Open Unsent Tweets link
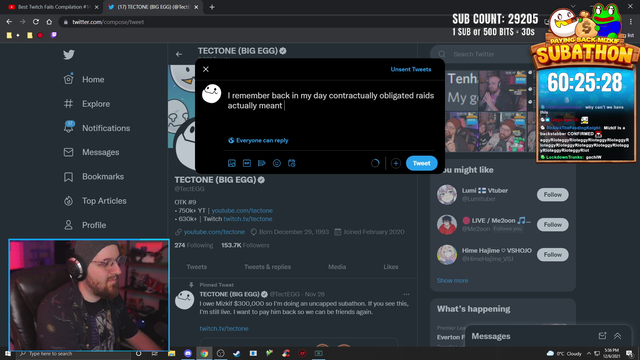The height and width of the screenshot is (360, 640). 411,69
